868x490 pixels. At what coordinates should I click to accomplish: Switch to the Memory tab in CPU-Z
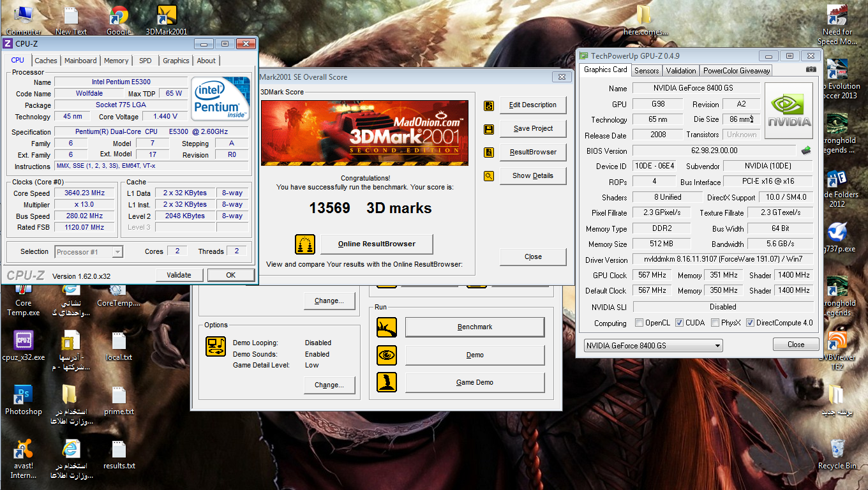(x=116, y=61)
